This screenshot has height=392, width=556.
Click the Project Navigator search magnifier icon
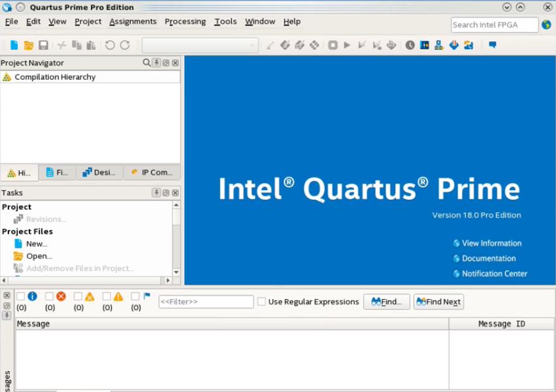click(146, 63)
